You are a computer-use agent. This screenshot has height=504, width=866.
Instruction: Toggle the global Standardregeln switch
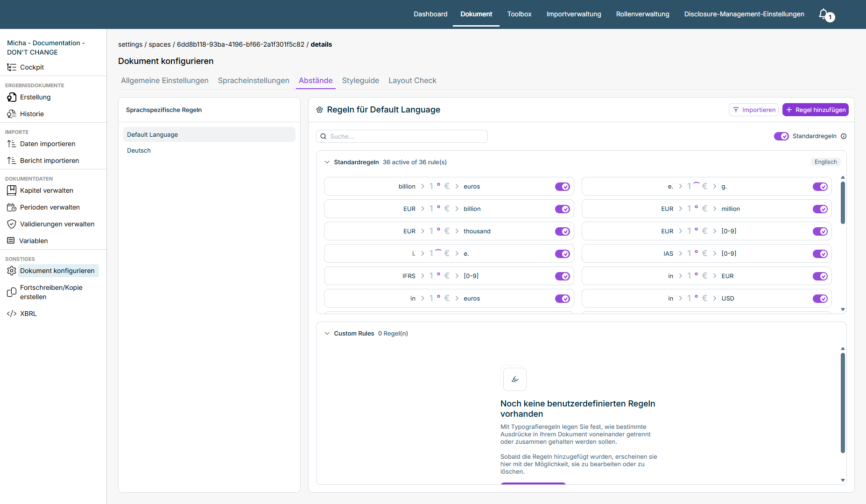[x=781, y=136]
